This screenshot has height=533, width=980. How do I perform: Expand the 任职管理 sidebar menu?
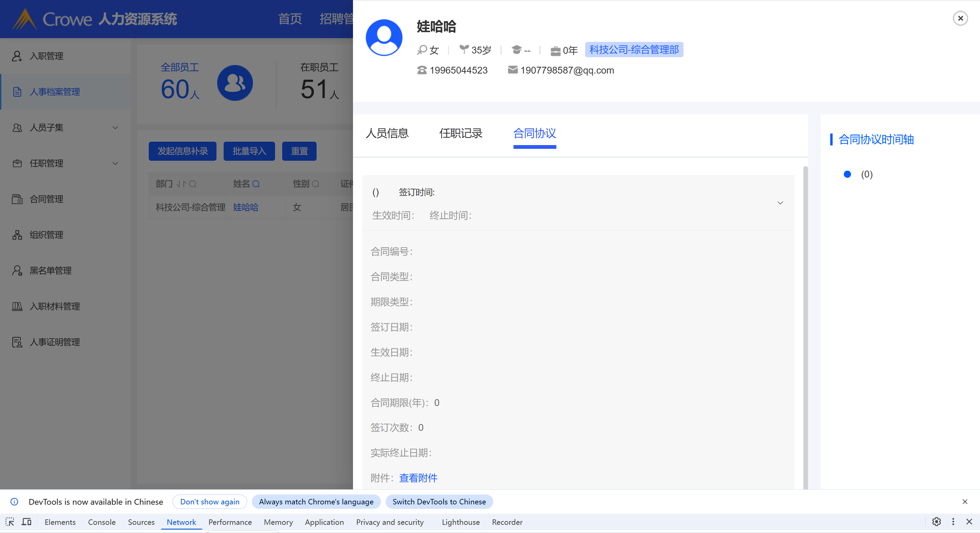(115, 163)
